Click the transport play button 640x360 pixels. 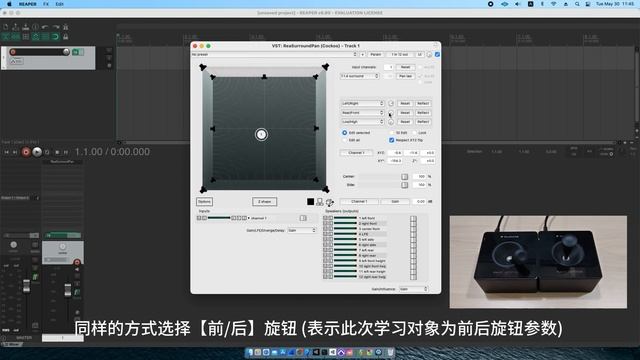(37, 152)
